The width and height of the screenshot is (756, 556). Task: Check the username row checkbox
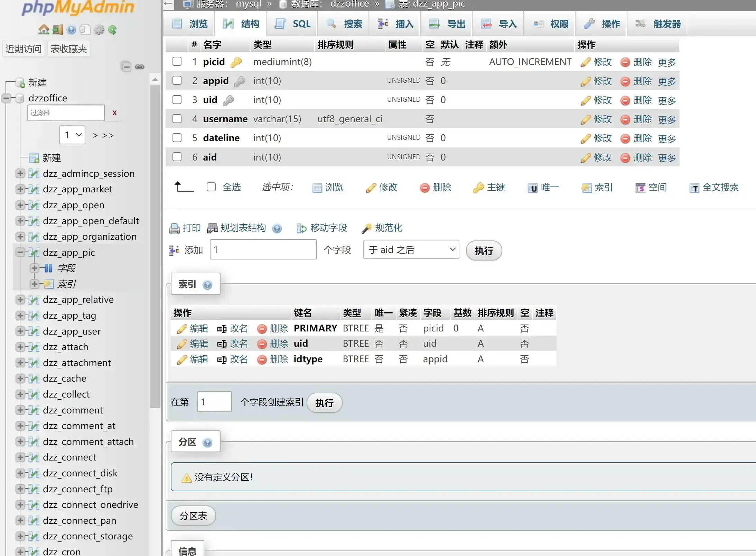(177, 119)
